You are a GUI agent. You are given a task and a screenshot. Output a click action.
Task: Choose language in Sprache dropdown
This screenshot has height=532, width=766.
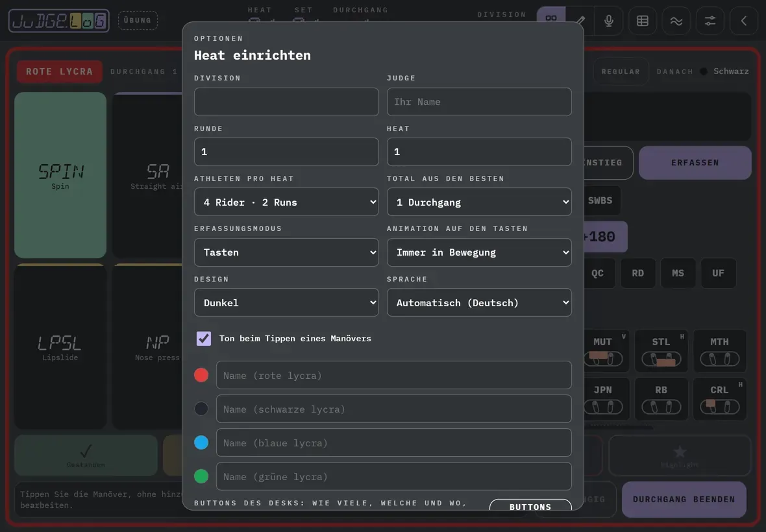[x=479, y=302]
